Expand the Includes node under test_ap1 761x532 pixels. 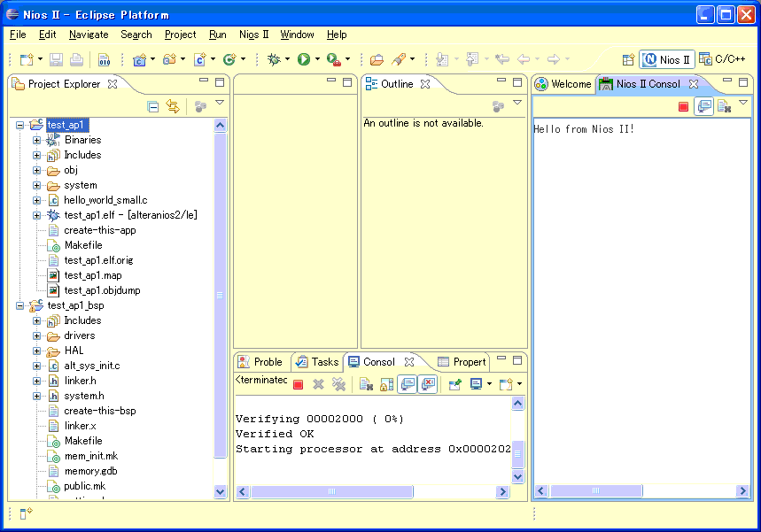coord(36,155)
